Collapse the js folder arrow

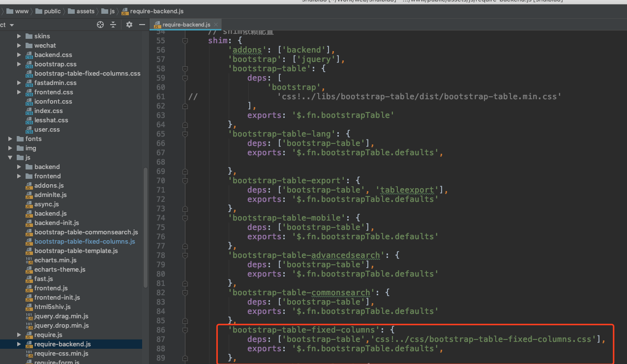(x=10, y=158)
